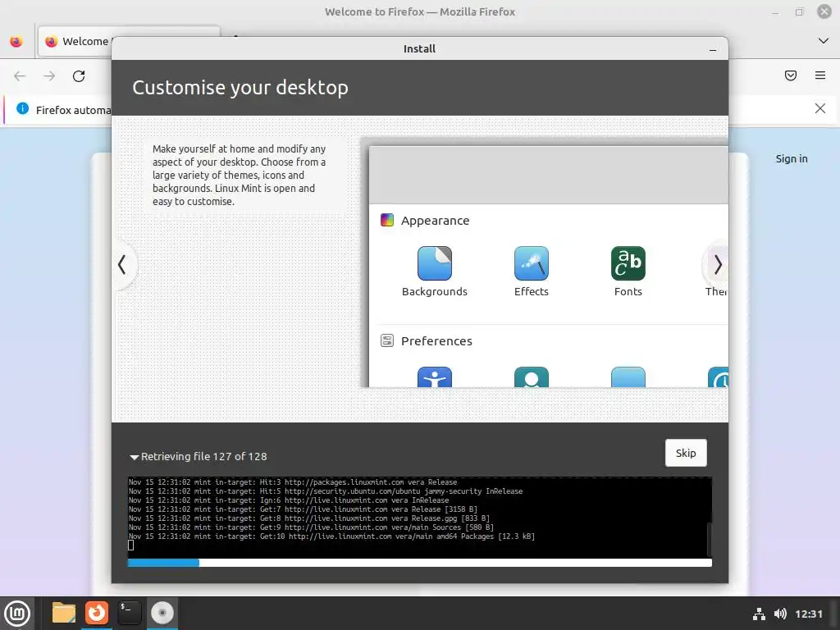Click the Account details icon under Preferences
The height and width of the screenshot is (630, 840).
[x=531, y=377]
